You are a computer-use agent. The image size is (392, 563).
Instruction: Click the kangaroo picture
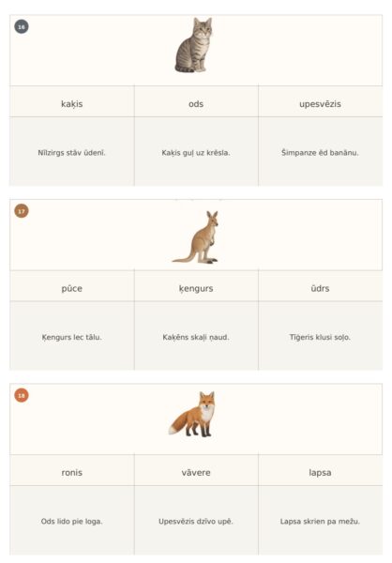pos(196,237)
